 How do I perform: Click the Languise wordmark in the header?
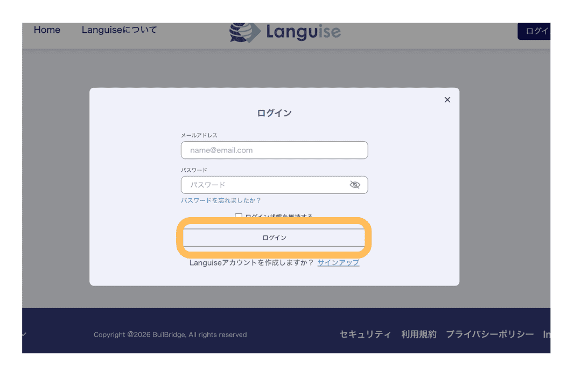click(303, 31)
